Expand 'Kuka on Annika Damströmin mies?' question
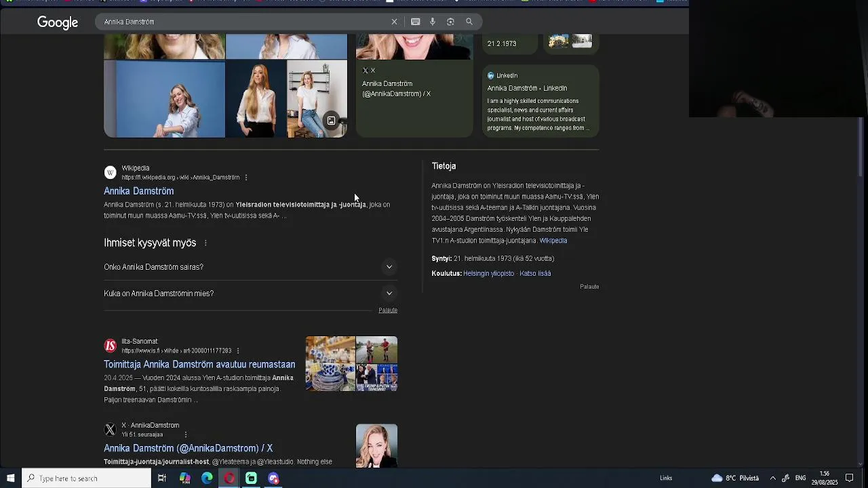868x488 pixels. click(x=250, y=293)
